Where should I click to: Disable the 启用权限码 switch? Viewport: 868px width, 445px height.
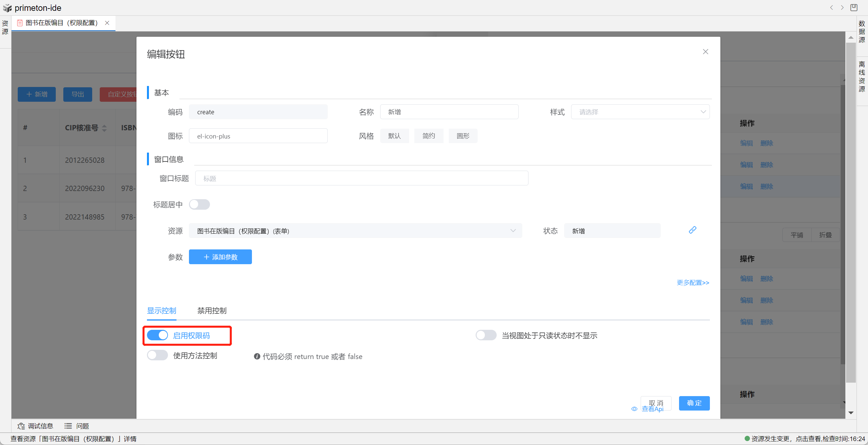(x=157, y=335)
